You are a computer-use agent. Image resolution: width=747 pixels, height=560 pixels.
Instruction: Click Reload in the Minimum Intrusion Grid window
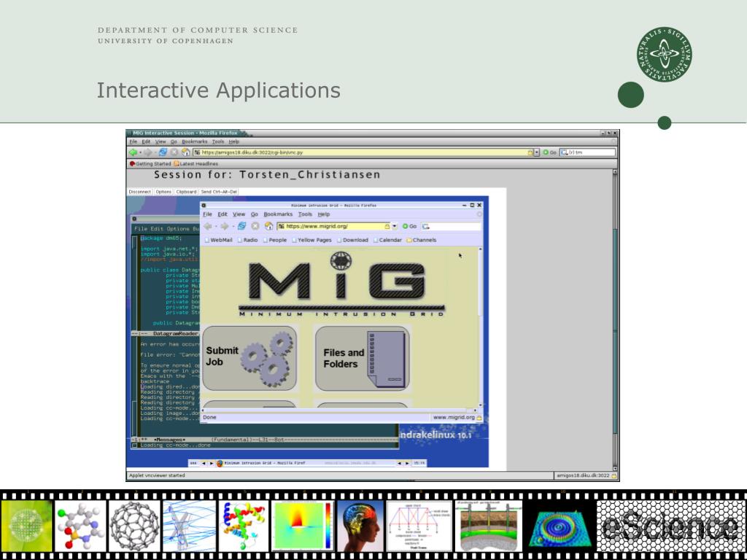click(242, 226)
